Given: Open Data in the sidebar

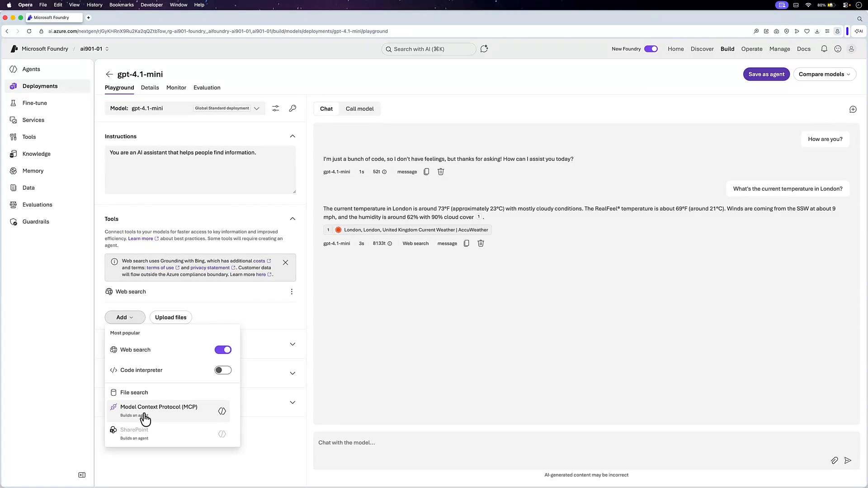Looking at the screenshot, I should point(28,188).
